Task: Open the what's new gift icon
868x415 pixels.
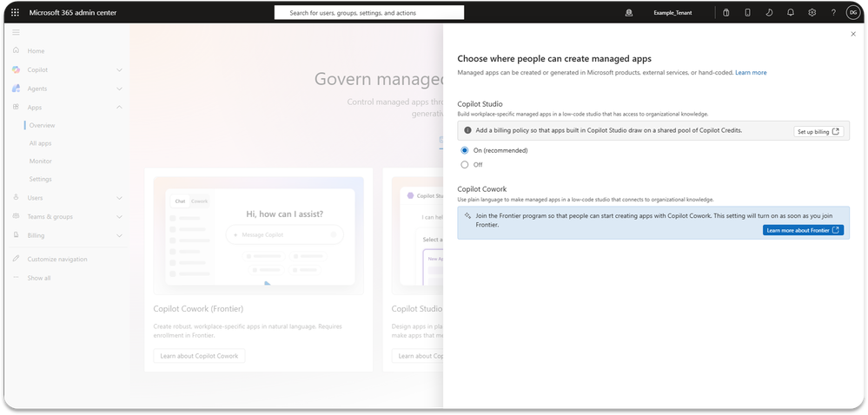Action: pyautogui.click(x=726, y=13)
